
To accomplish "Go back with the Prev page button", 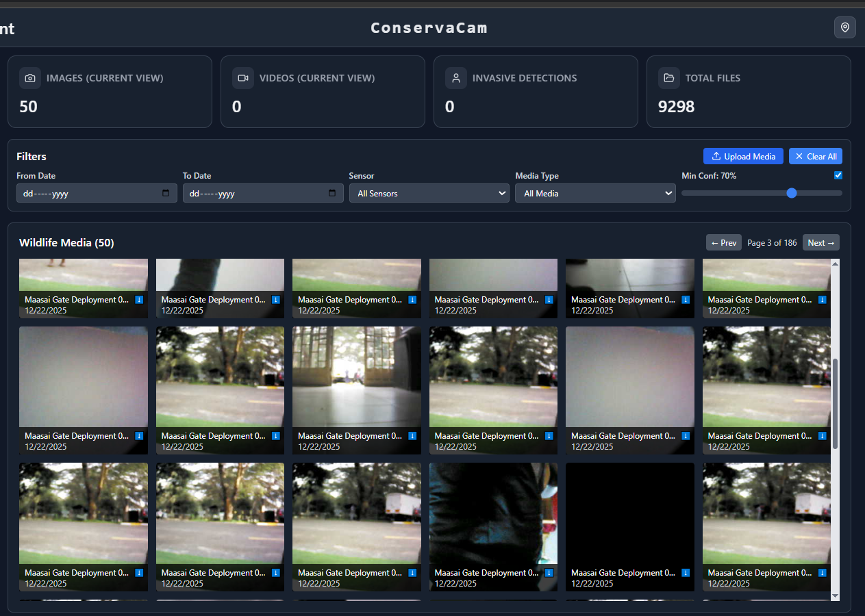I will 723,243.
